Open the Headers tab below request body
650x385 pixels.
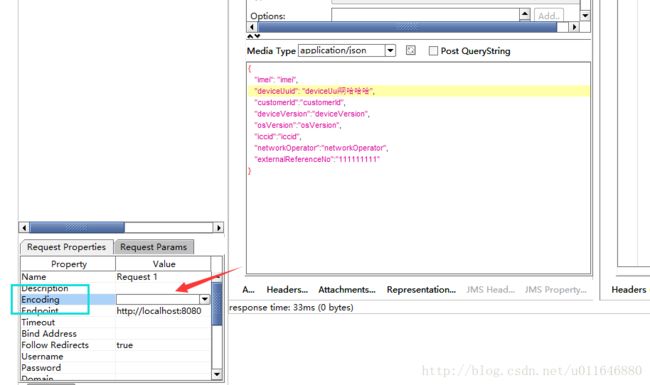click(x=287, y=290)
